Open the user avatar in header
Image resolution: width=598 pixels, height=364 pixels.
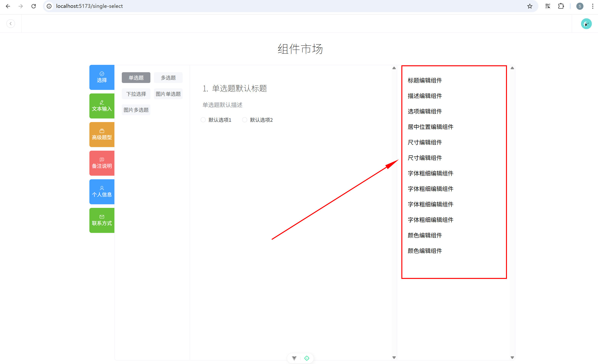click(x=586, y=24)
